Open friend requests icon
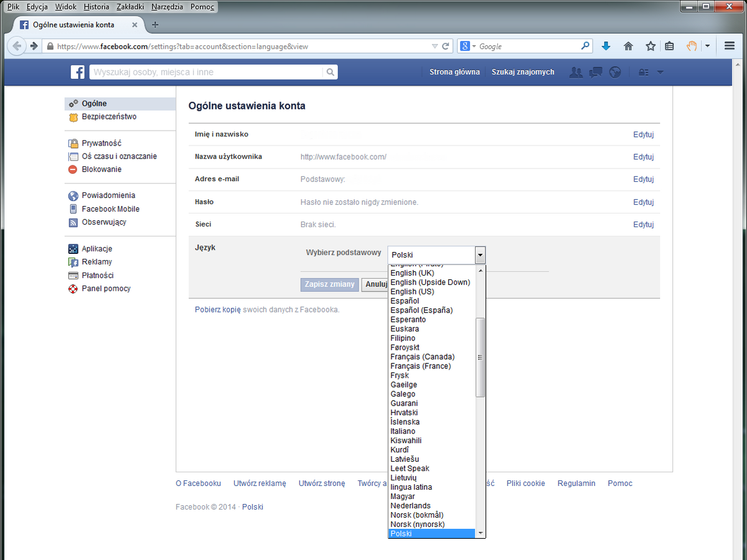The image size is (747, 560). [576, 72]
